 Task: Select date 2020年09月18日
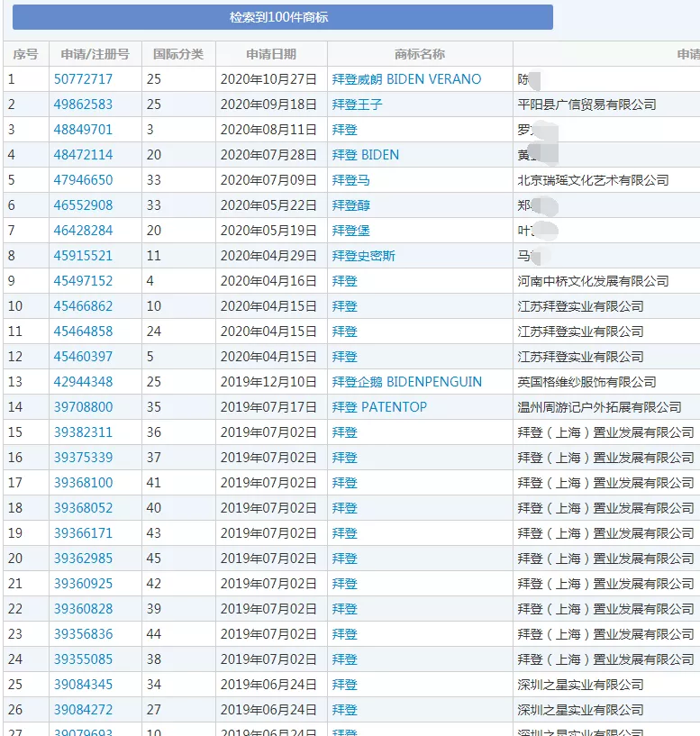click(x=268, y=104)
